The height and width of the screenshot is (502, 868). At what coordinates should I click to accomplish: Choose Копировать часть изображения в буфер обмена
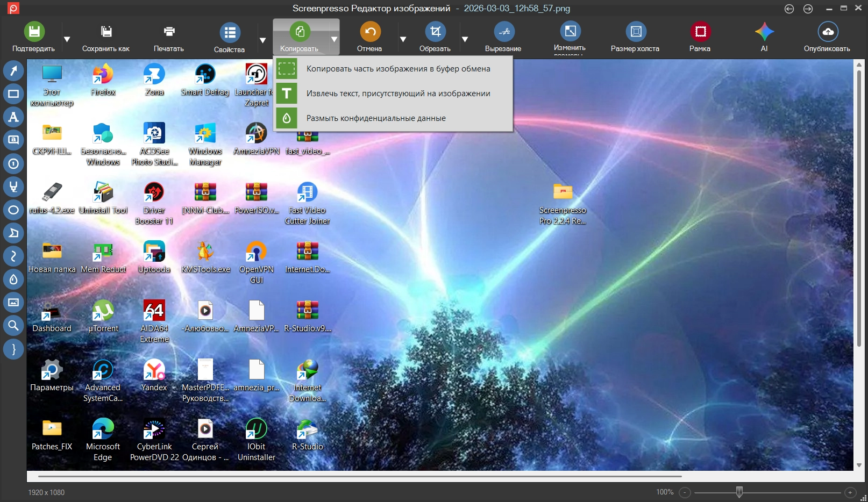pyautogui.click(x=393, y=69)
